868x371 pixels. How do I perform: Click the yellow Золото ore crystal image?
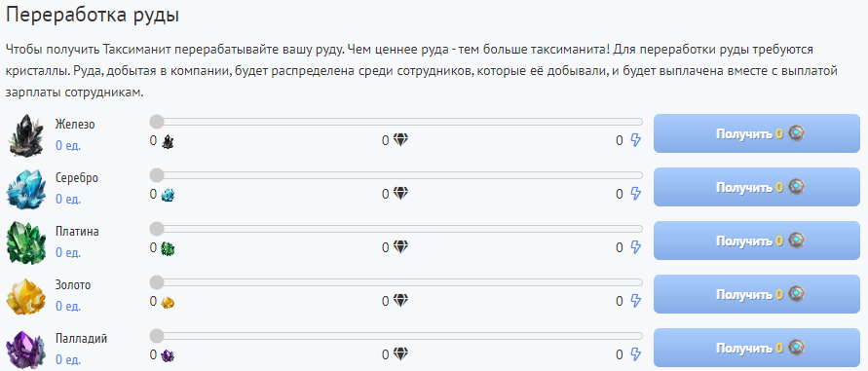pos(25,296)
